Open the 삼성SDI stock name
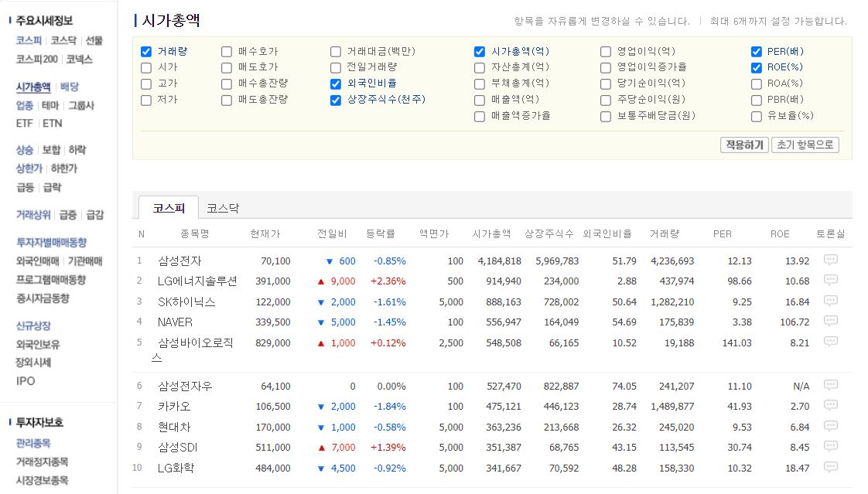868x494 pixels. click(178, 447)
